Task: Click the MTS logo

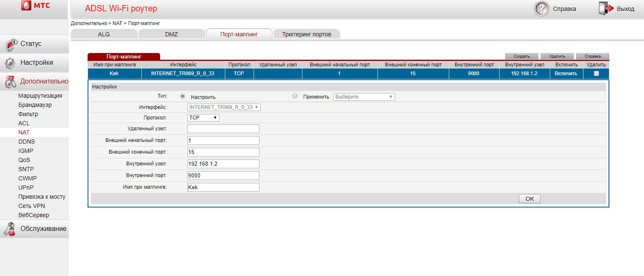Action: 35,6
